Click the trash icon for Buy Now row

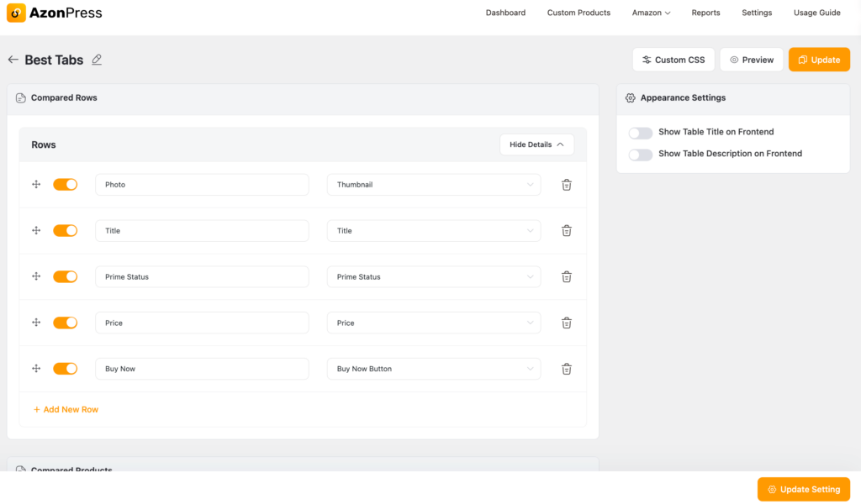tap(567, 369)
